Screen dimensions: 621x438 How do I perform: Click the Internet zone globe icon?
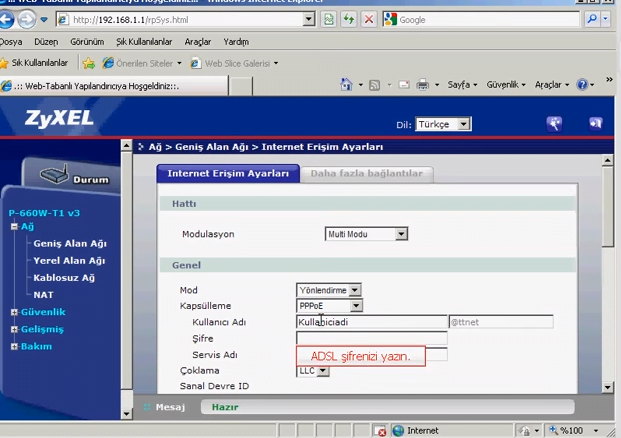click(x=398, y=430)
